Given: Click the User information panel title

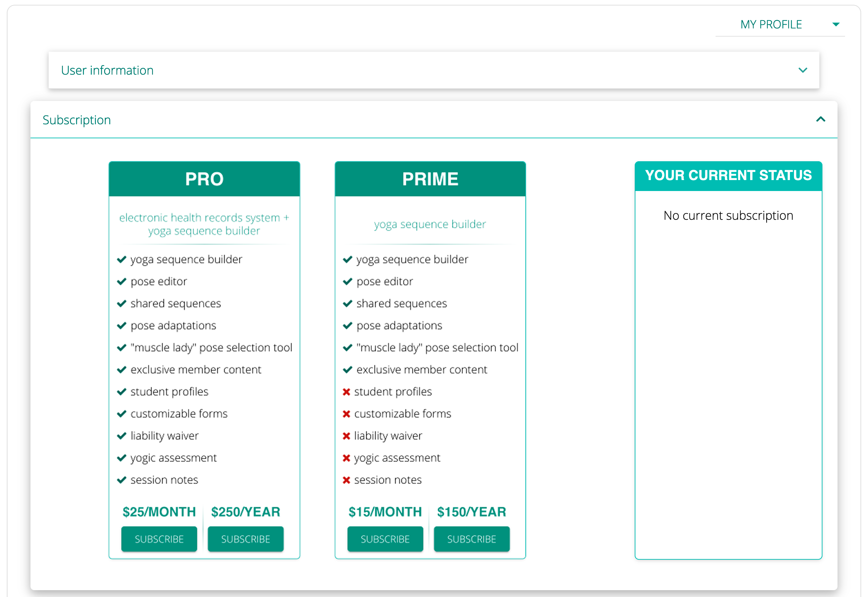Looking at the screenshot, I should click(107, 70).
